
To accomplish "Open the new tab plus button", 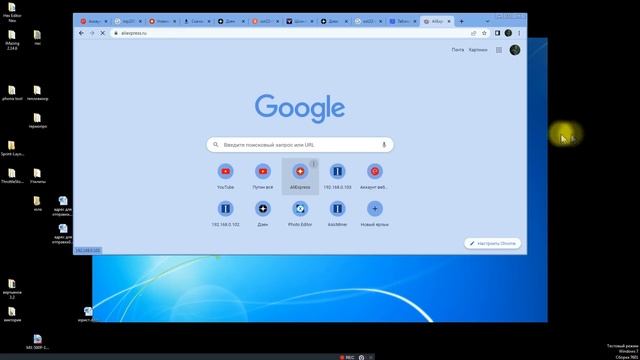I will (x=462, y=21).
